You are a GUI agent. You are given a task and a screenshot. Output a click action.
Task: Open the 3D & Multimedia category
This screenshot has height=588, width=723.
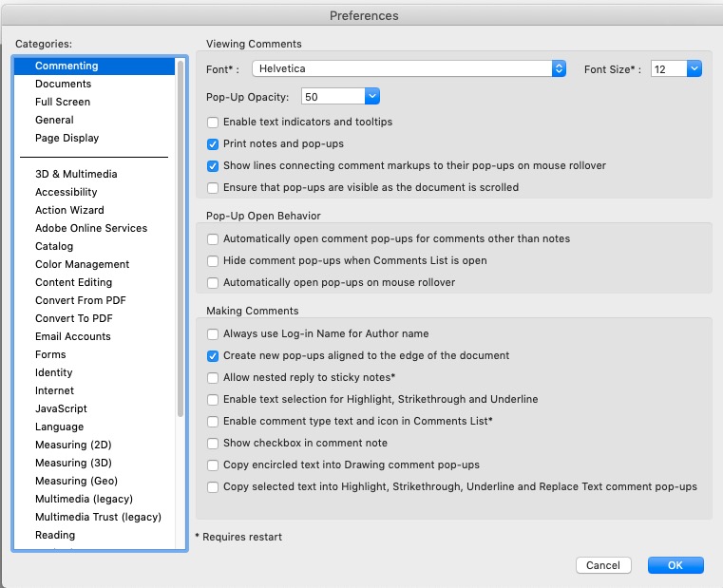(76, 174)
